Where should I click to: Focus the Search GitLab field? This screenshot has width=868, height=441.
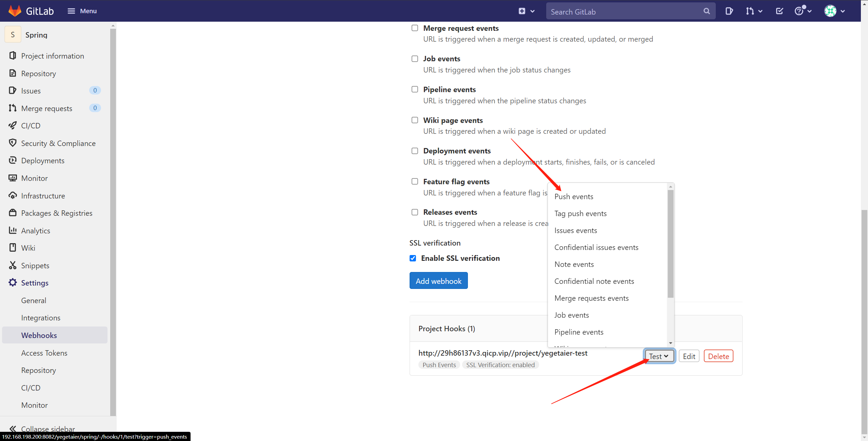pos(626,12)
